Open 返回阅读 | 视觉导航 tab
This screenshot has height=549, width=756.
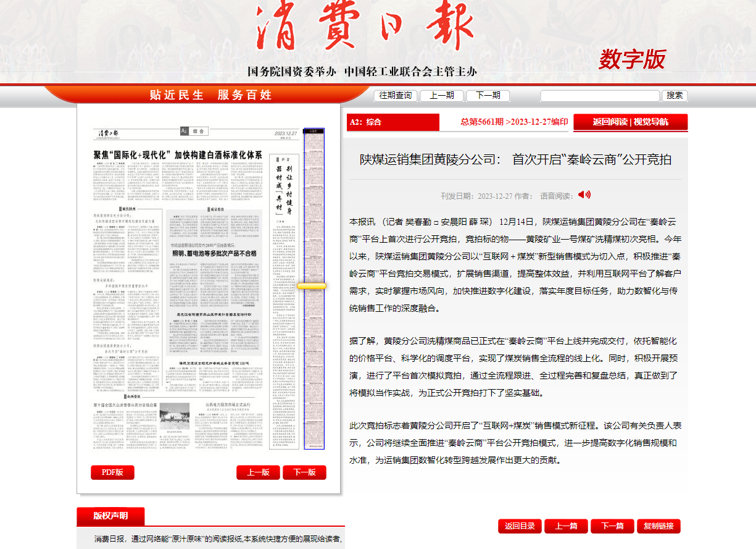pyautogui.click(x=630, y=122)
